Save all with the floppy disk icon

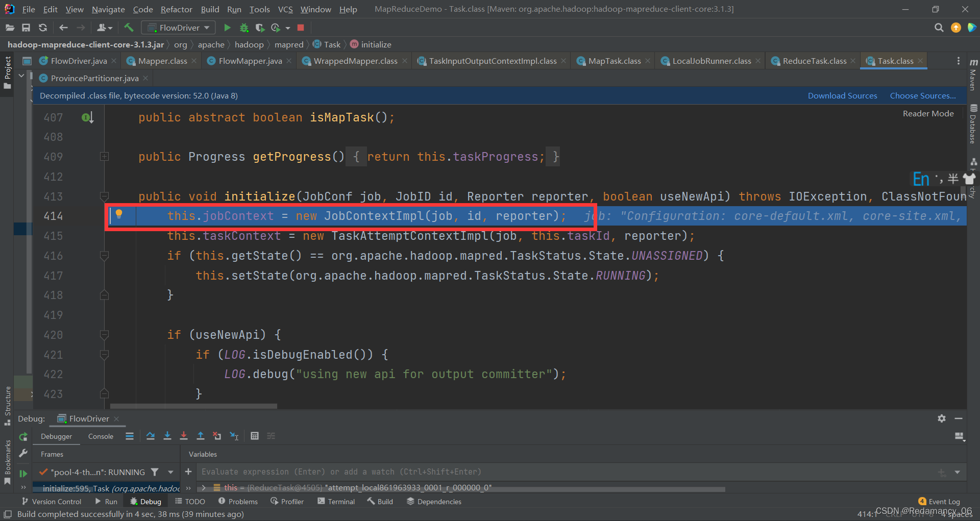click(x=26, y=28)
